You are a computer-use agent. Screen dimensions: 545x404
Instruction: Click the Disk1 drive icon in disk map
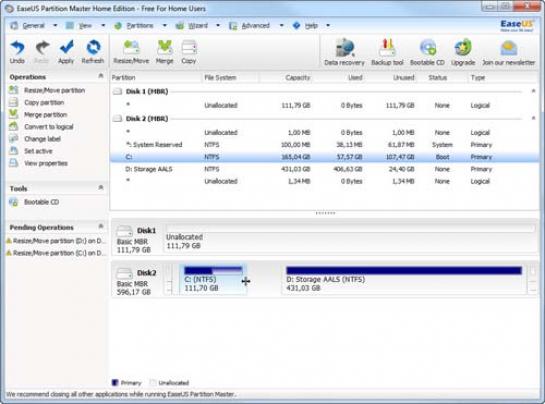click(124, 231)
